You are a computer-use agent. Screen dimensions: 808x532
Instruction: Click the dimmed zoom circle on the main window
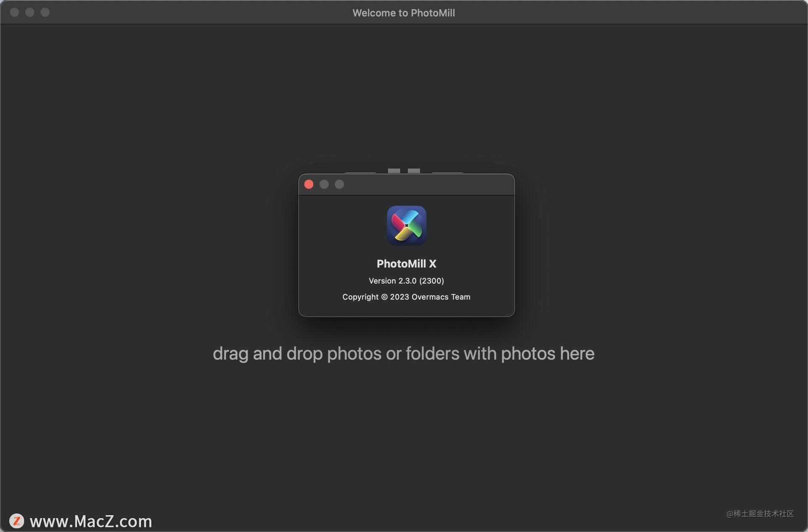45,12
